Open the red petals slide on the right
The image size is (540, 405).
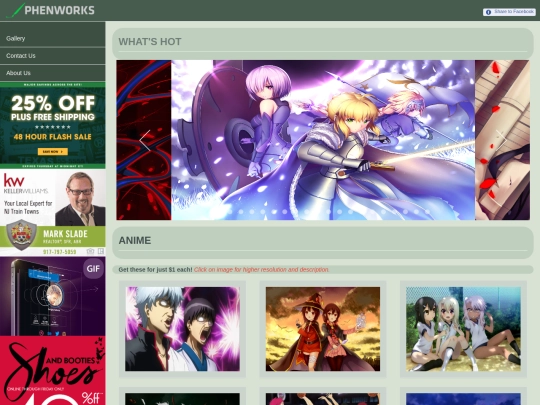click(502, 140)
